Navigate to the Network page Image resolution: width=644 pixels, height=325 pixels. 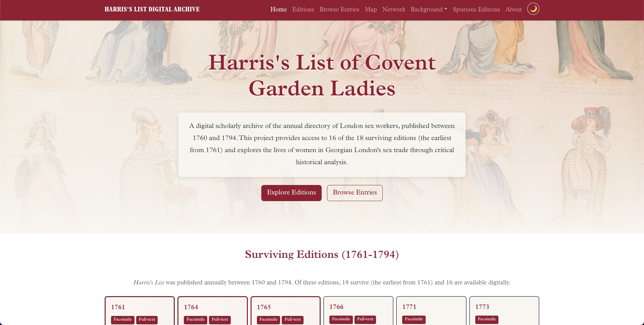pyautogui.click(x=393, y=9)
